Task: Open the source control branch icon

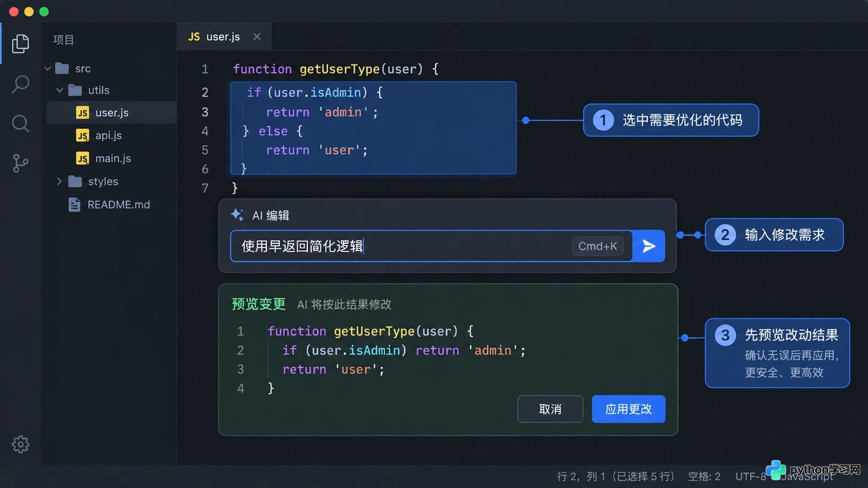Action: 20,163
